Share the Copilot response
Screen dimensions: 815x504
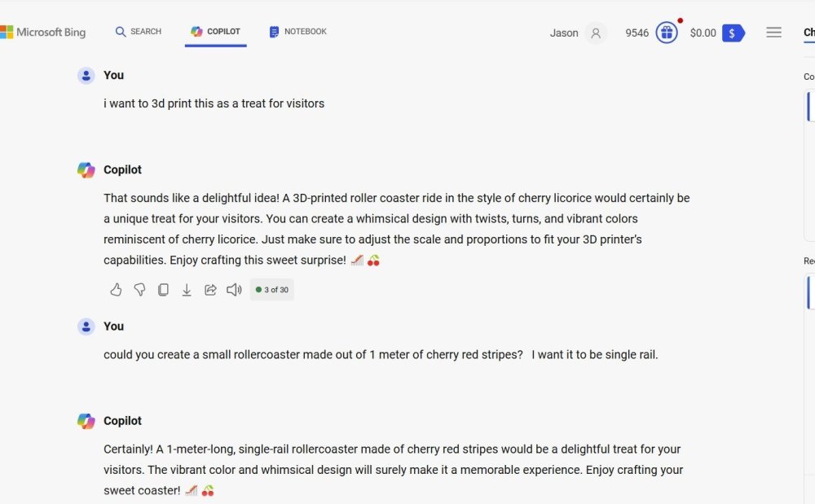210,290
